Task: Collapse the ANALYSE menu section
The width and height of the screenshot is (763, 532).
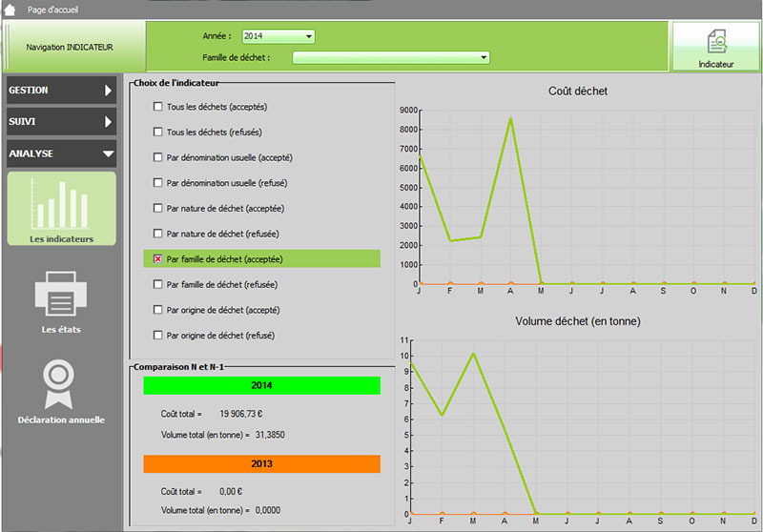Action: pos(61,153)
